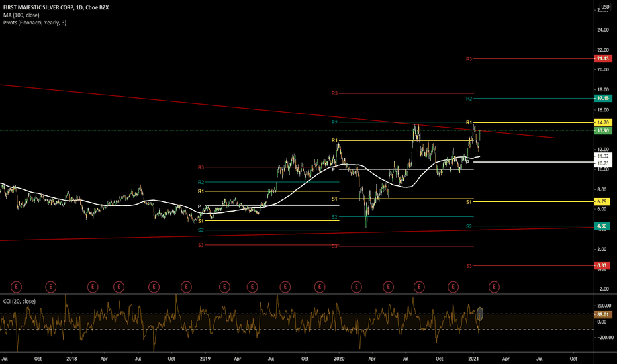Image resolution: width=617 pixels, height=364 pixels.
Task: Click the red 21.13 R3 price label
Action: (x=603, y=59)
